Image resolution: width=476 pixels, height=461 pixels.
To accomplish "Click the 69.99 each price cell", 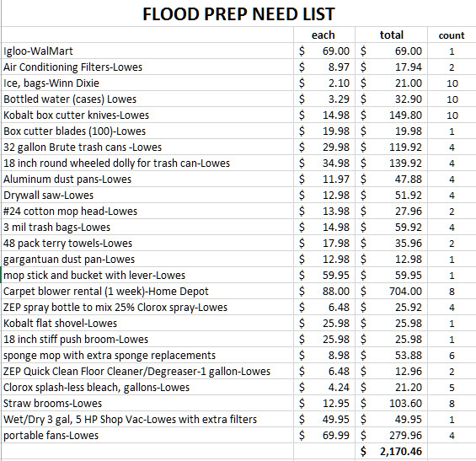I will [x=324, y=435].
